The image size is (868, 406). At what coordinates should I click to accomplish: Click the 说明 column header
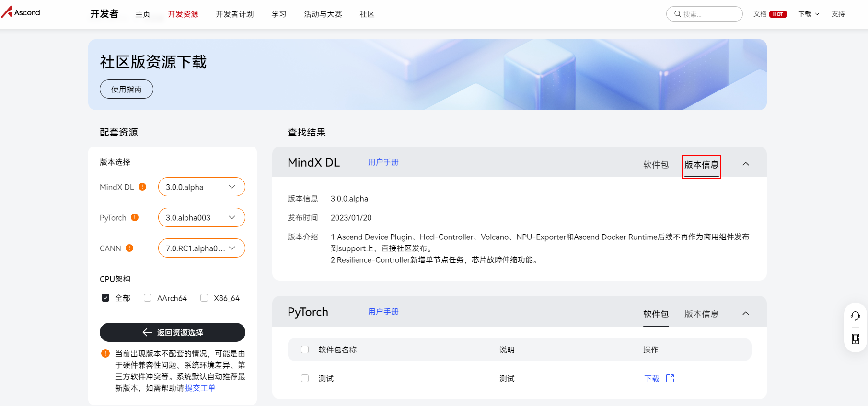pos(507,350)
